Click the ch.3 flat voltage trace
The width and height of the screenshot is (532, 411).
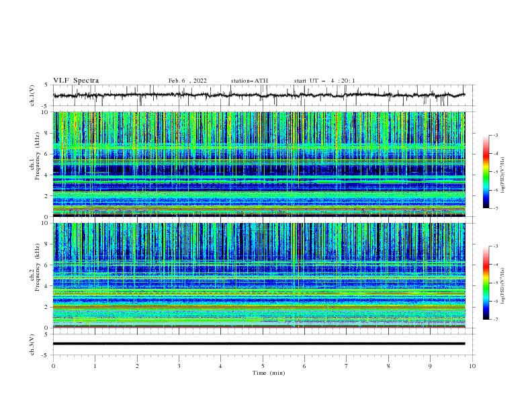click(x=259, y=344)
